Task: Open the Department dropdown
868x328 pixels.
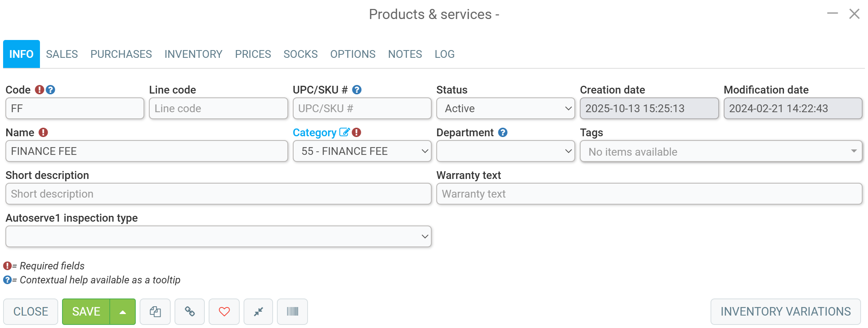Action: pyautogui.click(x=505, y=151)
